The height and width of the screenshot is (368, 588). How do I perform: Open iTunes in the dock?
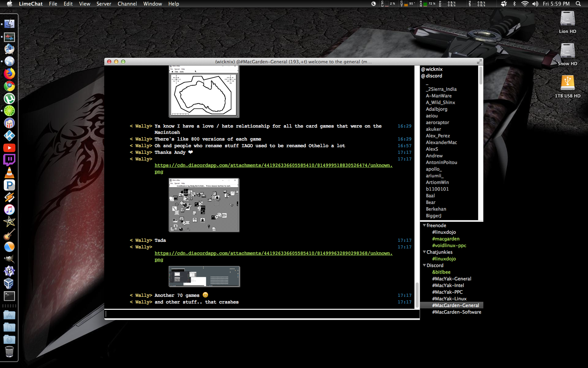[x=9, y=210]
